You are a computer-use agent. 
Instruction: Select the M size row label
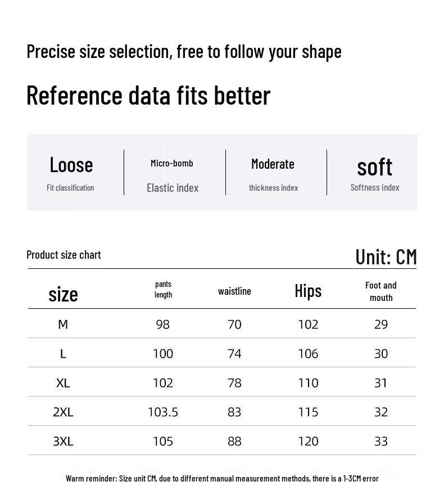[x=63, y=324]
